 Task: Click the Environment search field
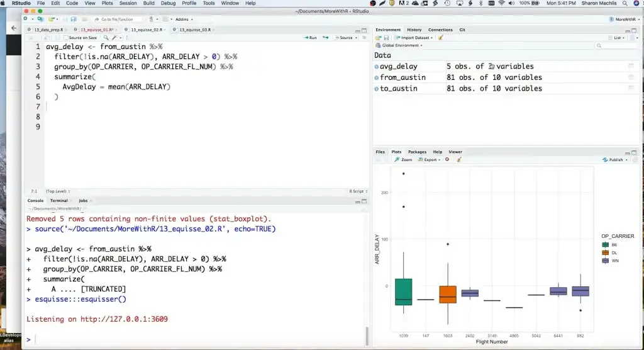[615, 46]
